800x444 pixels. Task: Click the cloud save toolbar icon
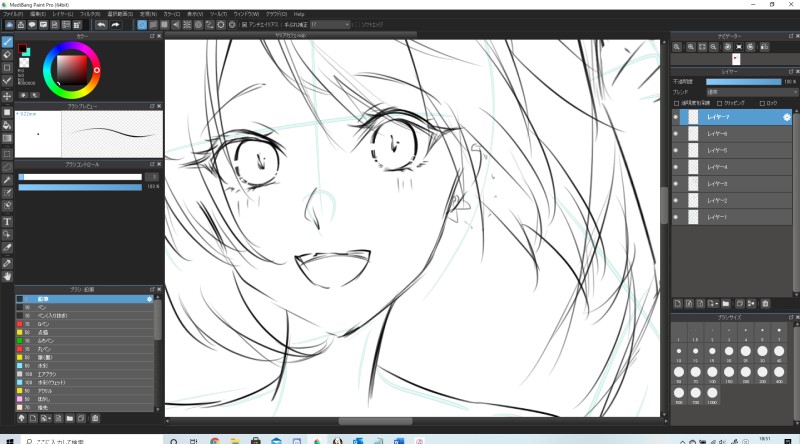[9, 24]
